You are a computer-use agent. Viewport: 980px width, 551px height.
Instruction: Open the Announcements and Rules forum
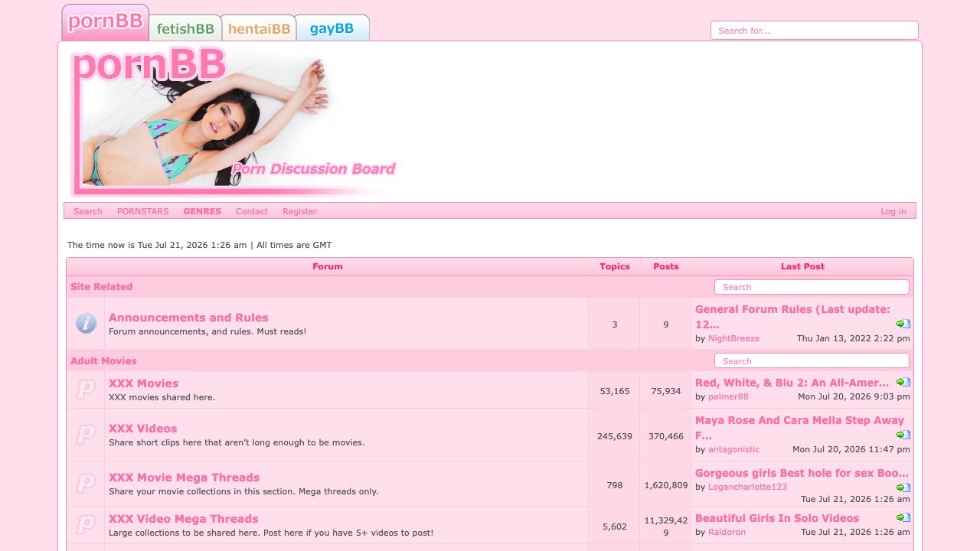(188, 318)
